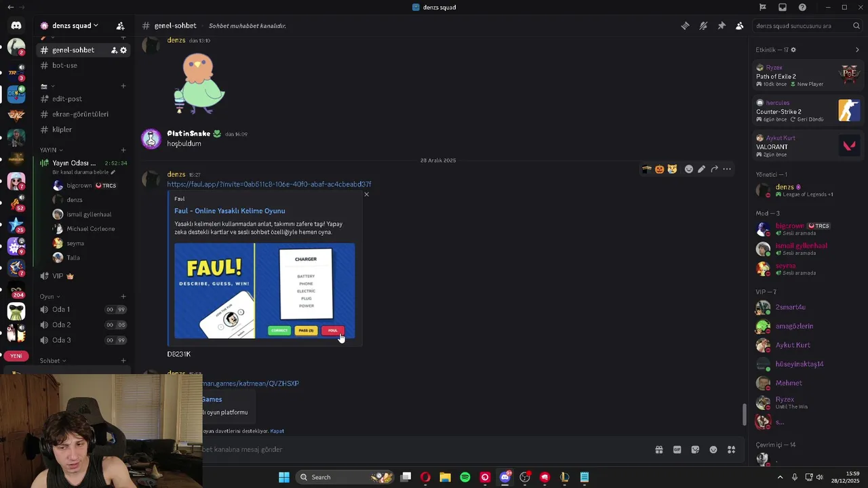The height and width of the screenshot is (488, 868).
Task: Open the sticker picker
Action: (x=695, y=449)
